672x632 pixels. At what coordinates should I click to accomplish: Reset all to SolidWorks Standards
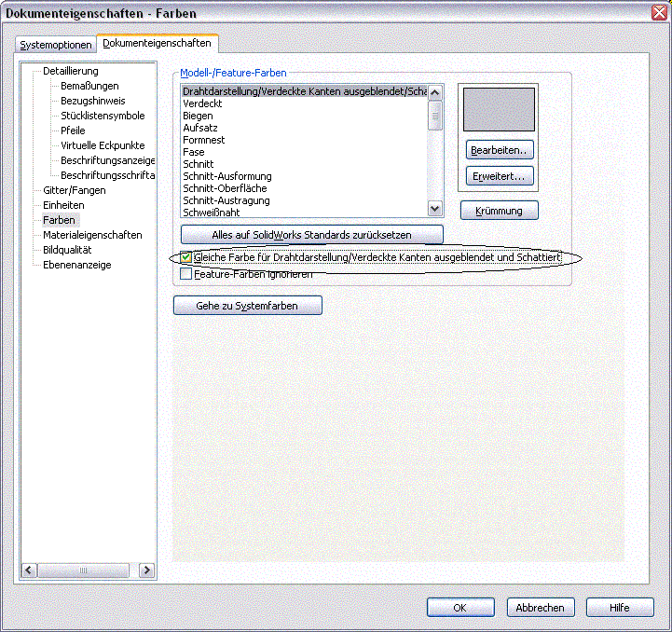coord(312,235)
